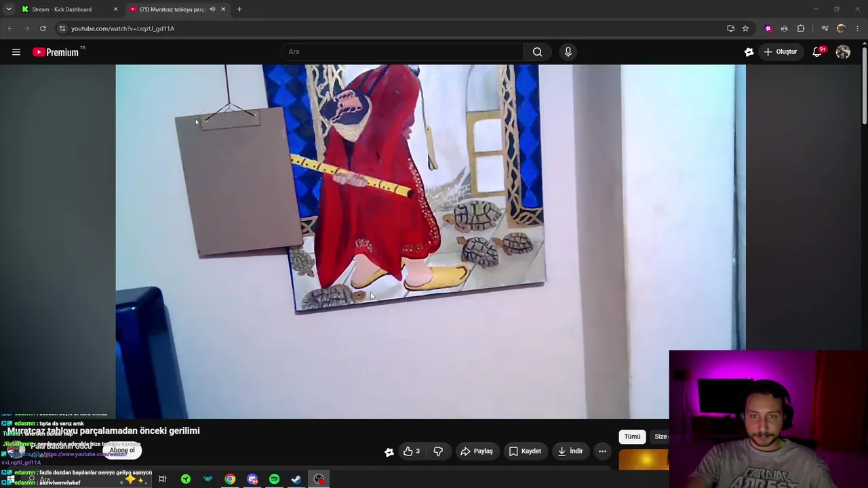Open Steam from the taskbar

(x=296, y=479)
